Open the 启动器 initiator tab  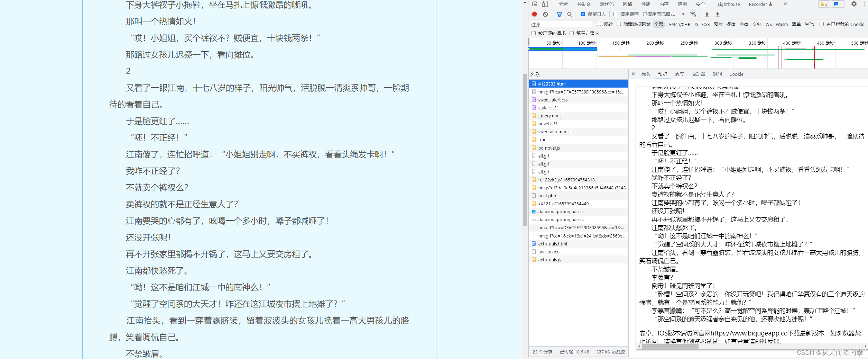[x=698, y=74]
